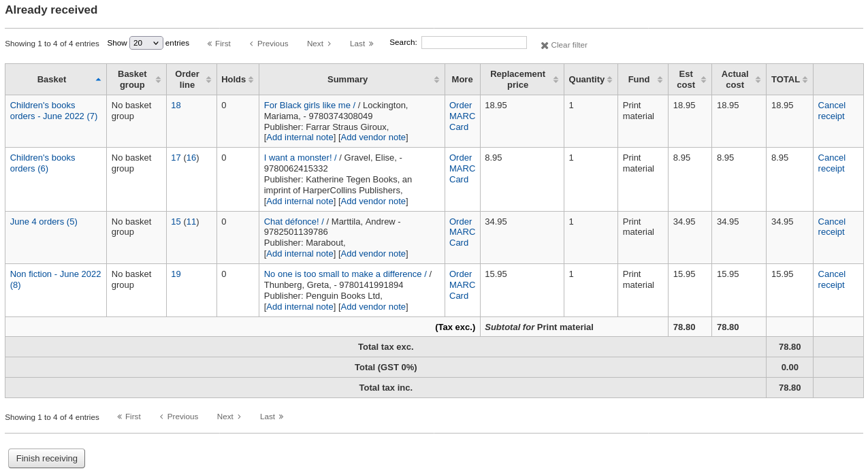Click the Finish receiving button
This screenshot has height=473, width=868.
point(46,458)
